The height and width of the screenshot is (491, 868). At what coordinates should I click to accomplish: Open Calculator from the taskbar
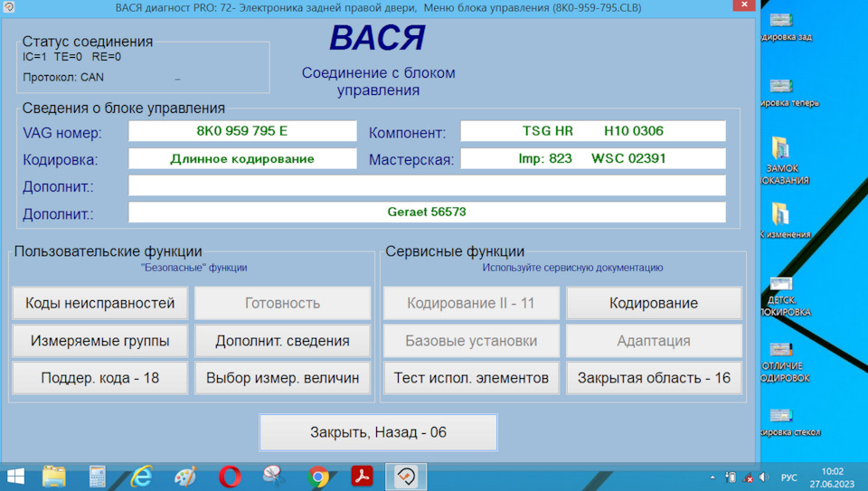pos(98,477)
